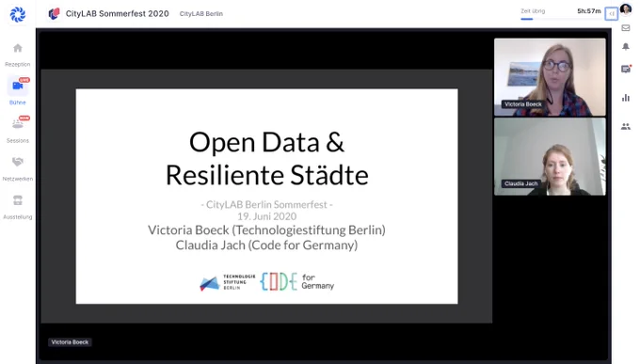Click the 'Claudia Jach (Code for Germany)' line
The height and width of the screenshot is (364, 640).
(x=266, y=245)
